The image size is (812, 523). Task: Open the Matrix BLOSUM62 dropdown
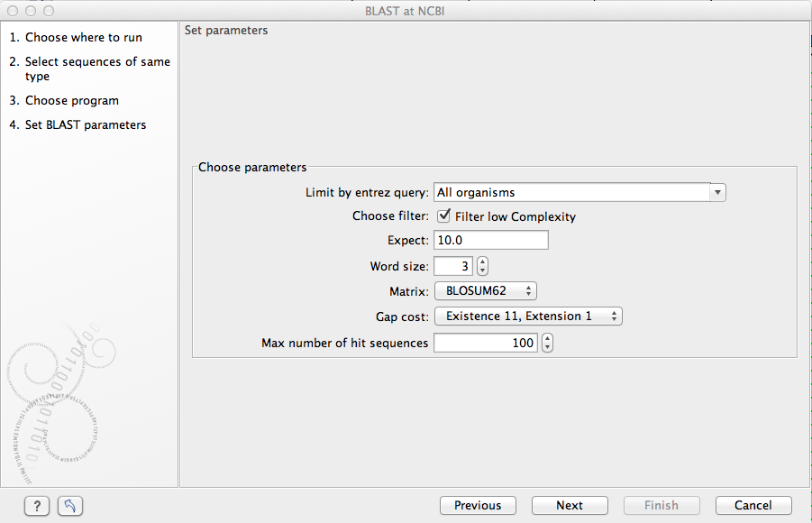point(485,290)
